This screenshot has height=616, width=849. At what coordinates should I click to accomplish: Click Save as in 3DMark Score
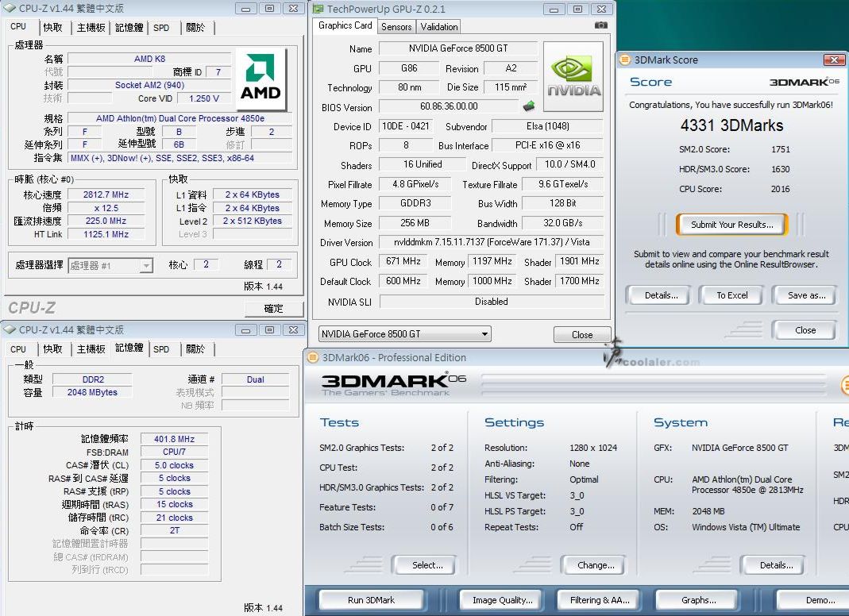point(806,295)
